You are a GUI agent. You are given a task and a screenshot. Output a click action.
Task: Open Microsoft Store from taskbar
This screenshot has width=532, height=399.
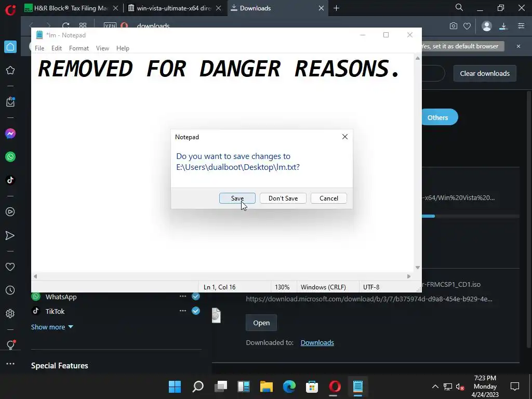coord(312,387)
